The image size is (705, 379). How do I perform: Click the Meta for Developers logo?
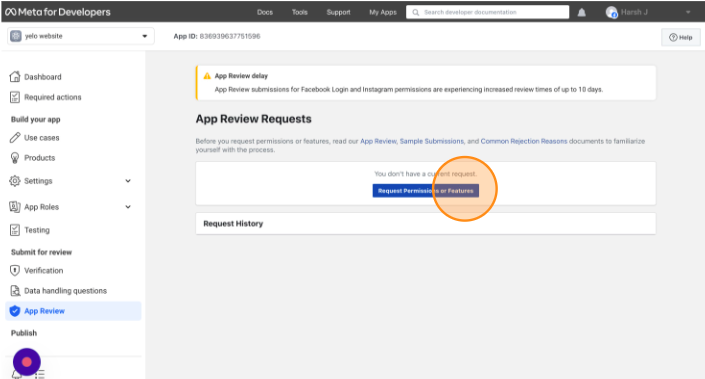click(x=58, y=12)
